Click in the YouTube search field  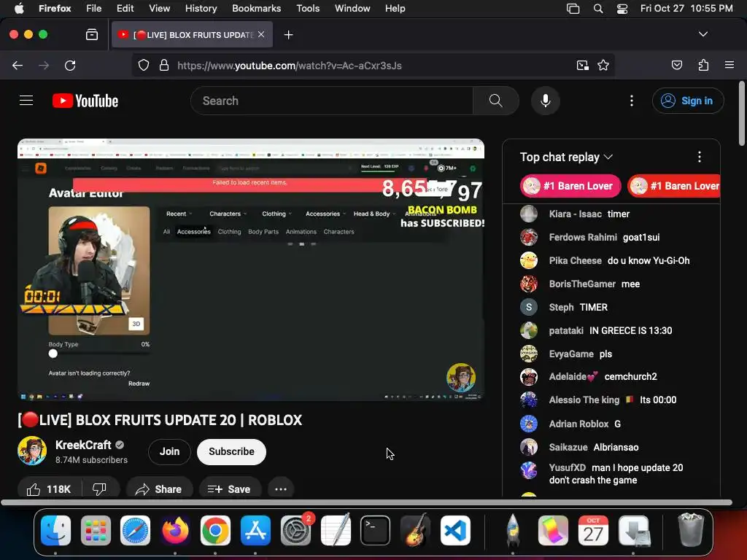point(332,101)
